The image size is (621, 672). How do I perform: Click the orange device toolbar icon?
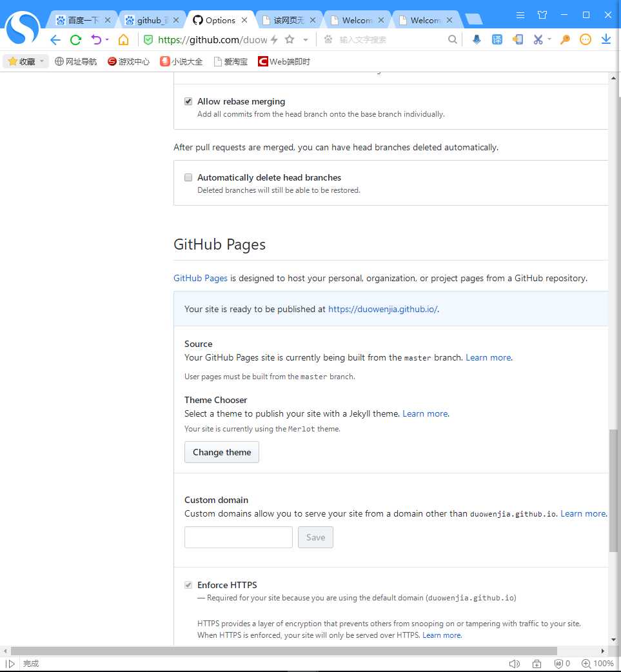coord(518,39)
